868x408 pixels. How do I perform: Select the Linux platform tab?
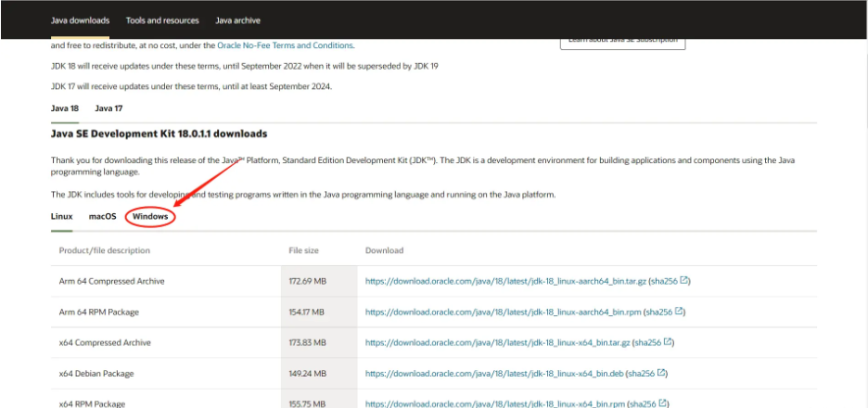tap(61, 216)
